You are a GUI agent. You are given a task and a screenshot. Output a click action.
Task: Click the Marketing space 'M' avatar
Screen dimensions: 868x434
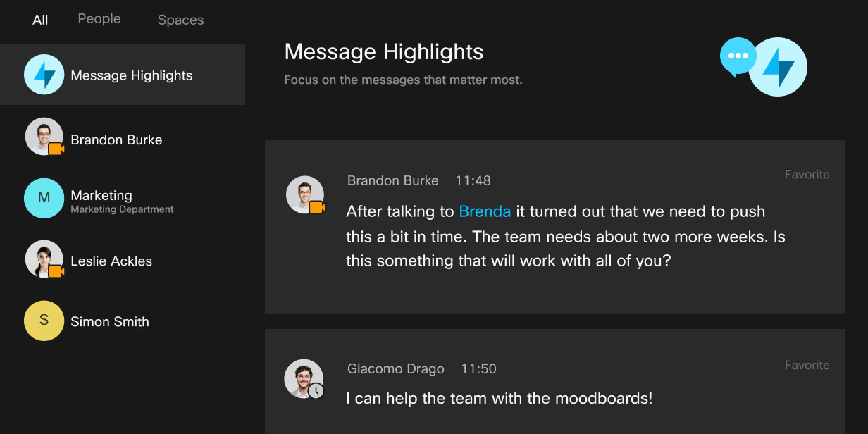[x=44, y=198]
